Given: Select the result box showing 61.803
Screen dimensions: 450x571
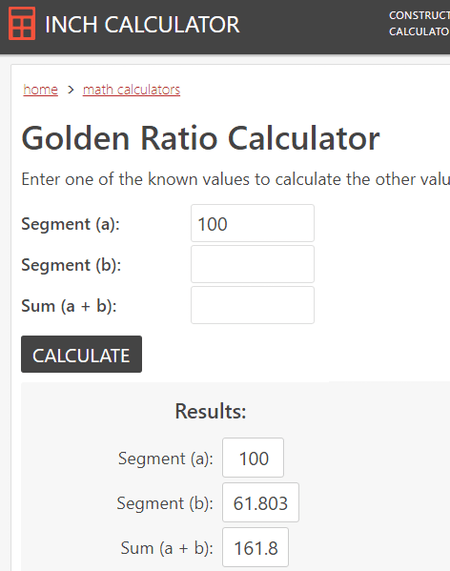Looking at the screenshot, I should 261,503.
